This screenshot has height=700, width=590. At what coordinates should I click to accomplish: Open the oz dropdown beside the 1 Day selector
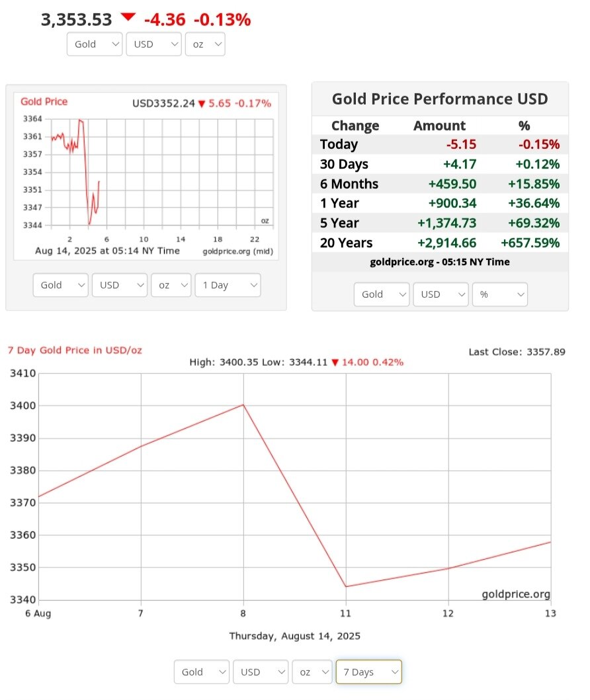click(x=171, y=285)
